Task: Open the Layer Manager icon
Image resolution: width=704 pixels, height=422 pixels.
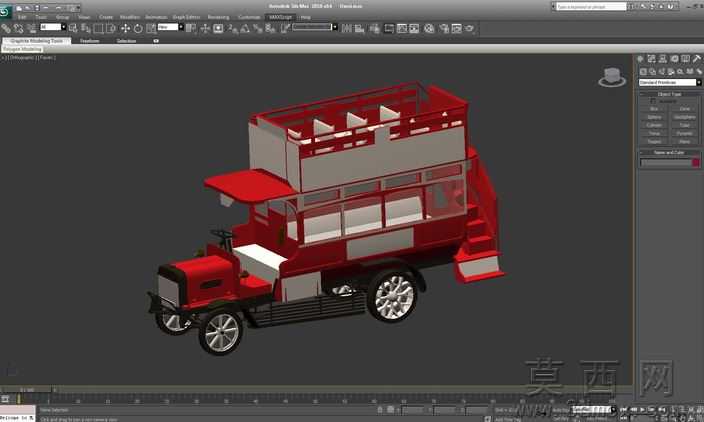Action: pos(374,28)
